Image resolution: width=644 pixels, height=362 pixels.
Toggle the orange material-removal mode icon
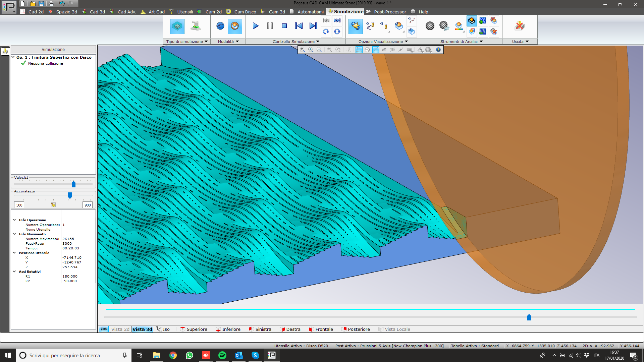coord(235,26)
